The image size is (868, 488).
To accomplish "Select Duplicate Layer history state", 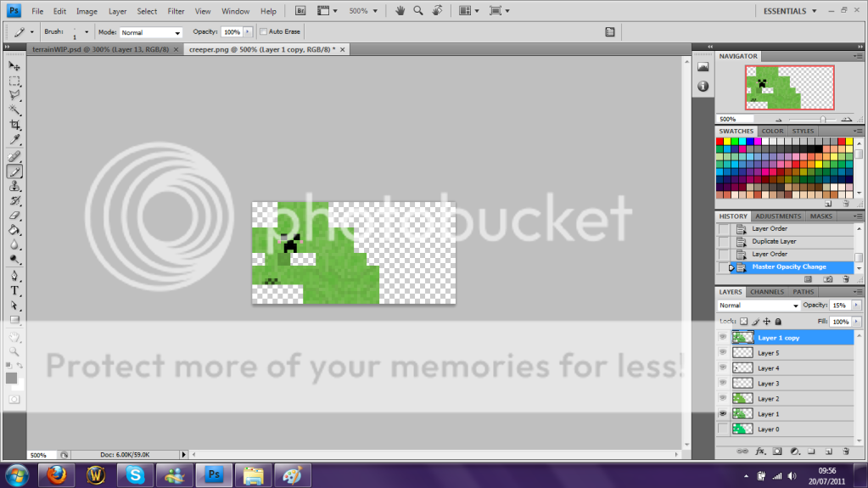I will (x=786, y=242).
